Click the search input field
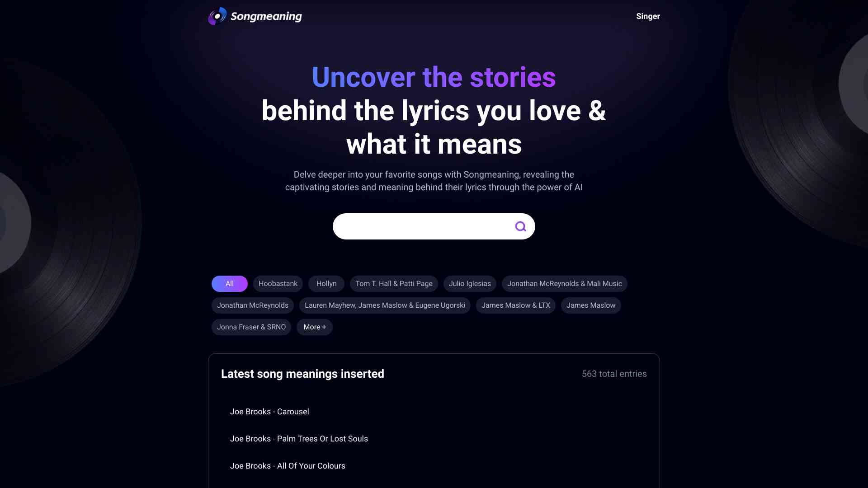 point(434,226)
